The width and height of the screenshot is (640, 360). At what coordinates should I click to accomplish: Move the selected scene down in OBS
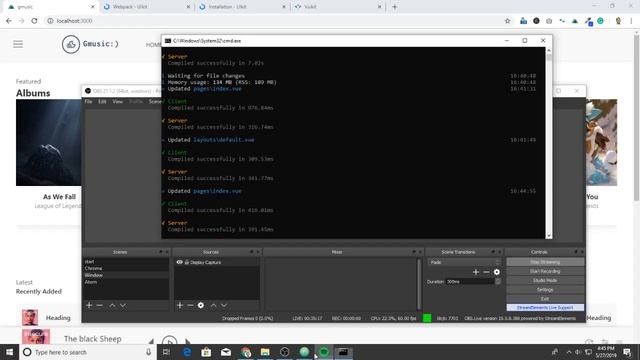coord(123,305)
